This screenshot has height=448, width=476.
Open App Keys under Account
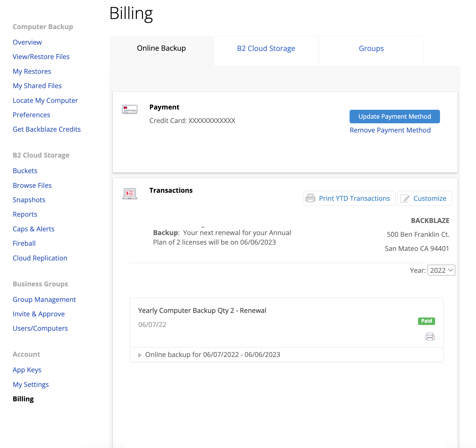(x=27, y=370)
